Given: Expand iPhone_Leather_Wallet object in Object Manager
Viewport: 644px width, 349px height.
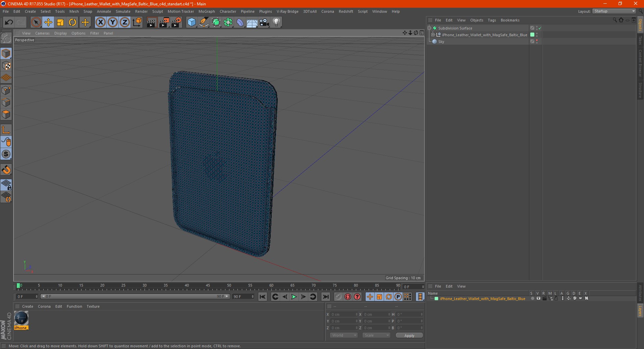Looking at the screenshot, I should (433, 35).
